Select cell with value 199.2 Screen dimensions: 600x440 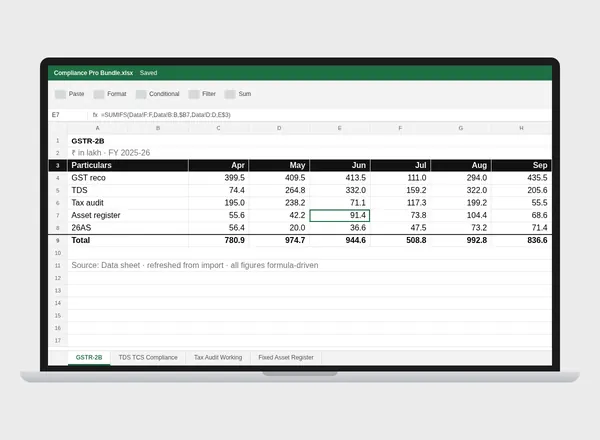[x=461, y=203]
